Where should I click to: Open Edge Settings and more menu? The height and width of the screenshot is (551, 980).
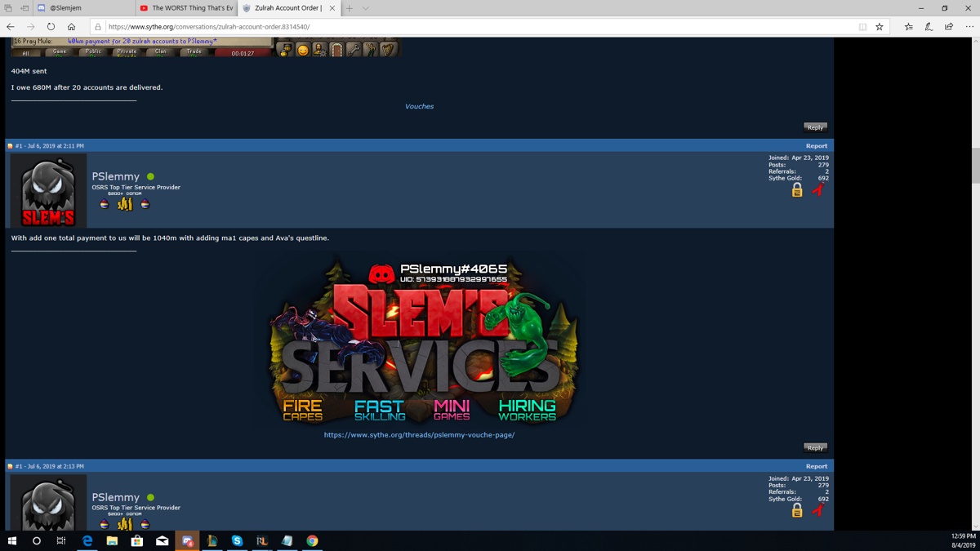(x=969, y=27)
